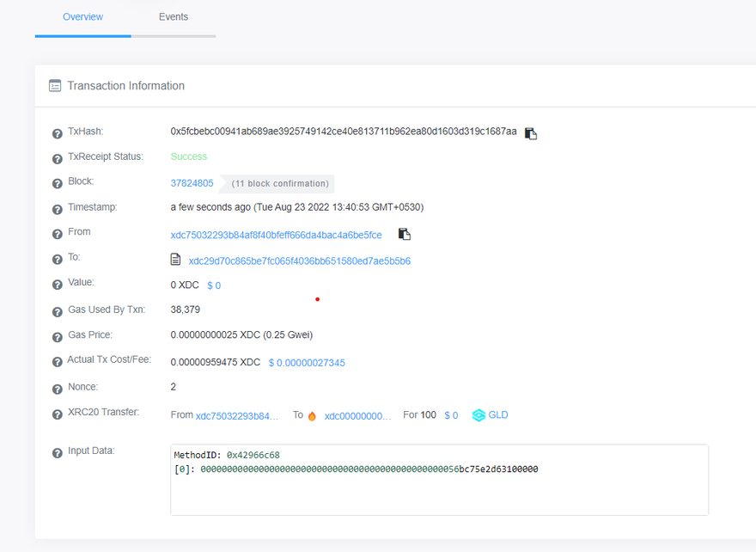Click the XRC20 transfer To address xdc00000000
This screenshot has height=552, width=756.
(357, 415)
